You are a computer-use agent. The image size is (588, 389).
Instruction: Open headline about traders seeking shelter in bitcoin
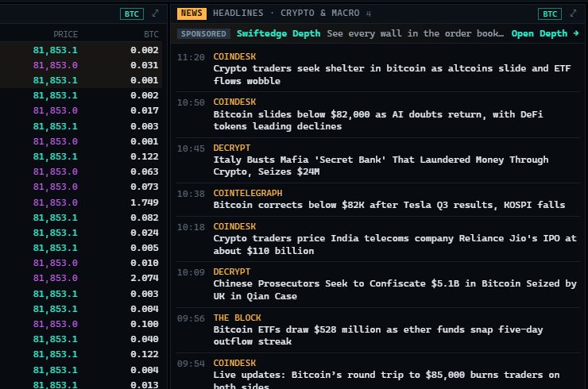392,75
